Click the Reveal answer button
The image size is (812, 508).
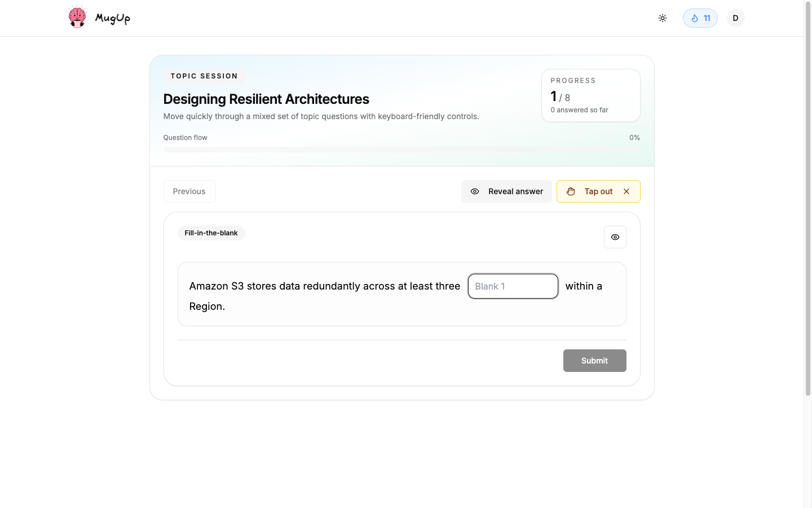click(x=506, y=191)
